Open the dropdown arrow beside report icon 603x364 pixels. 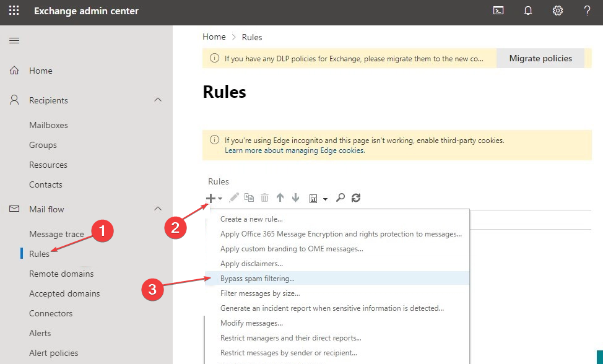326,199
